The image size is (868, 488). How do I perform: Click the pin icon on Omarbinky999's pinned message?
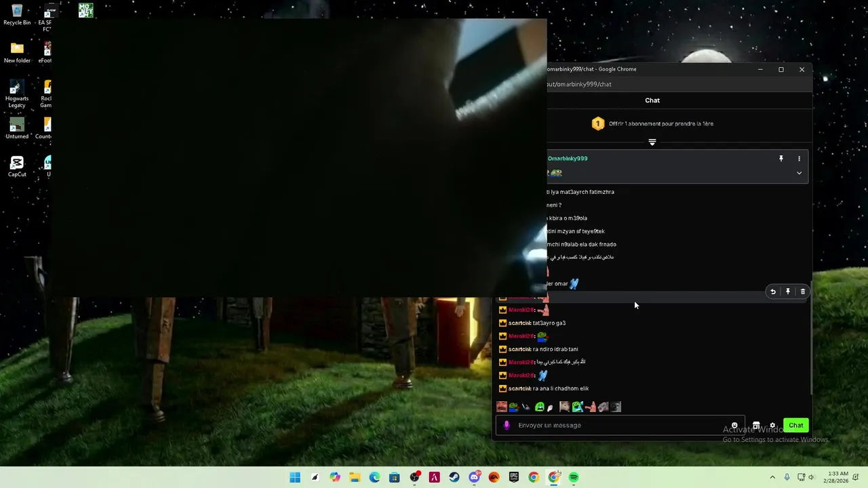tap(781, 159)
